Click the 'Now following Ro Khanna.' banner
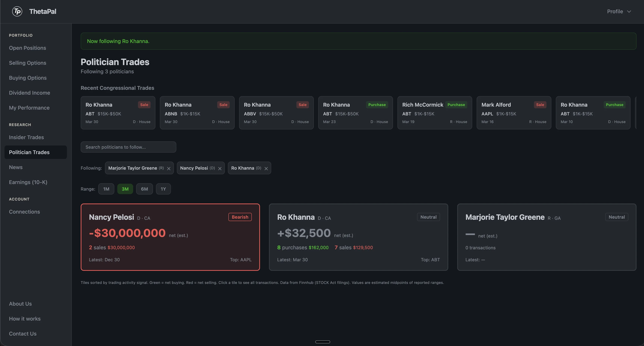Image resolution: width=644 pixels, height=346 pixels. [x=358, y=41]
